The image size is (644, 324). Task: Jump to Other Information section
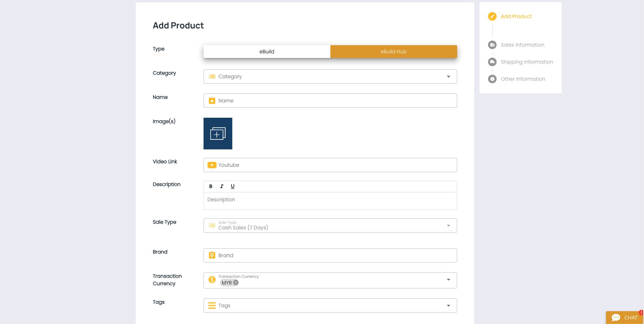pyautogui.click(x=523, y=79)
